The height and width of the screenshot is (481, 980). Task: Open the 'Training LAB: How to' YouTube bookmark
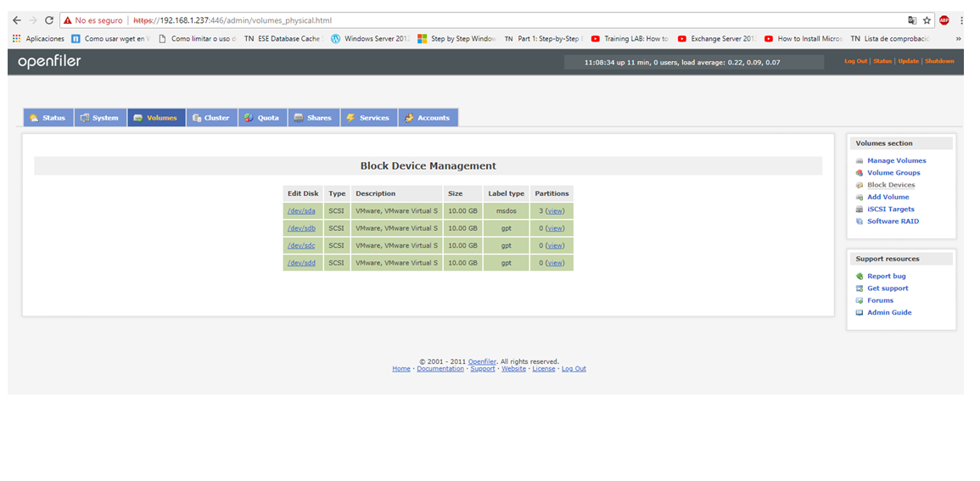pos(630,38)
